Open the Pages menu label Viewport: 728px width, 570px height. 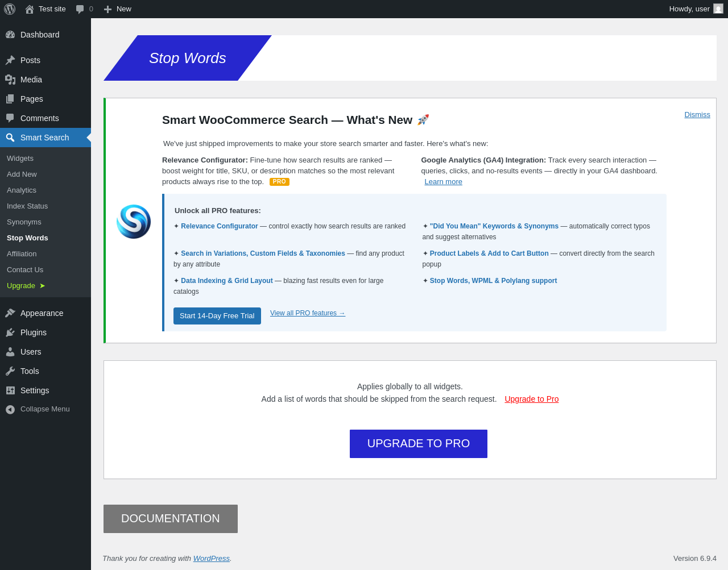point(32,99)
